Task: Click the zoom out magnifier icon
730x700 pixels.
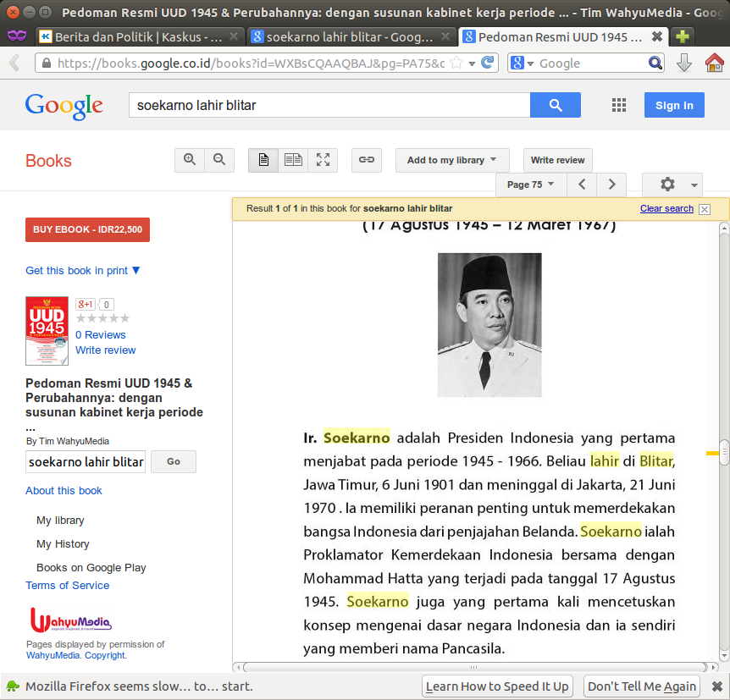Action: [219, 160]
